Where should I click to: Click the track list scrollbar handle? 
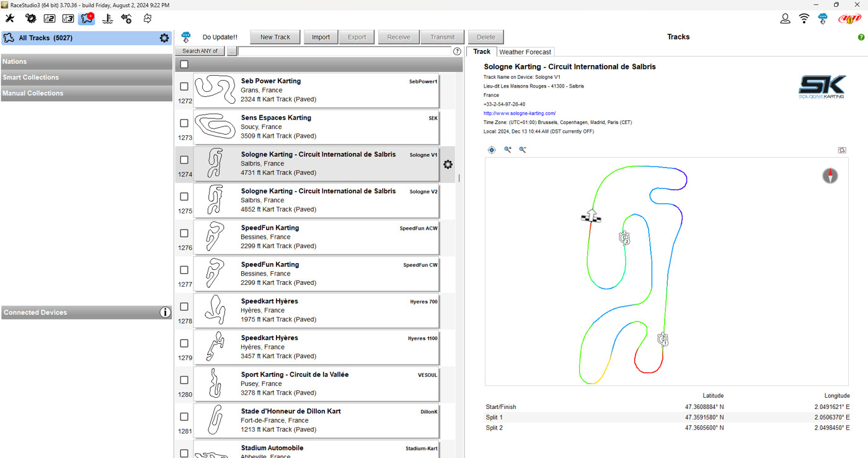(459, 178)
